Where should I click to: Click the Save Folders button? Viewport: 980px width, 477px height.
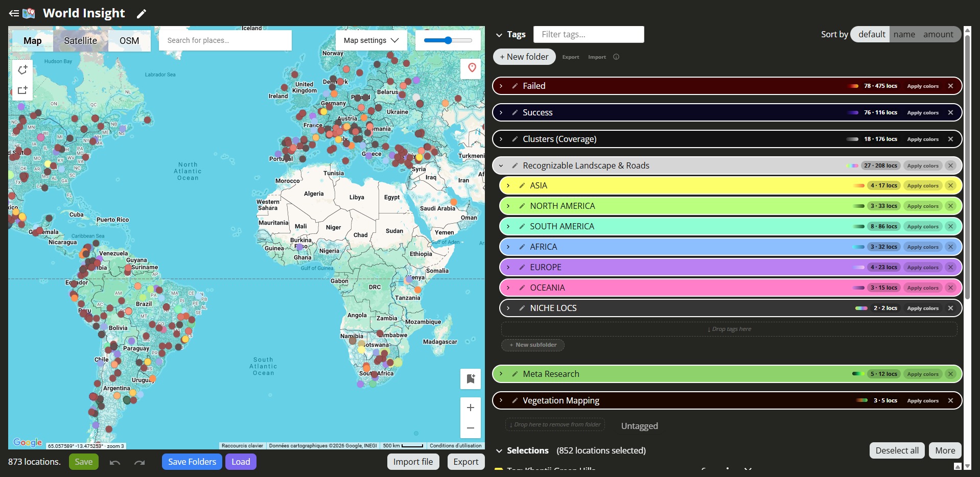click(x=192, y=462)
